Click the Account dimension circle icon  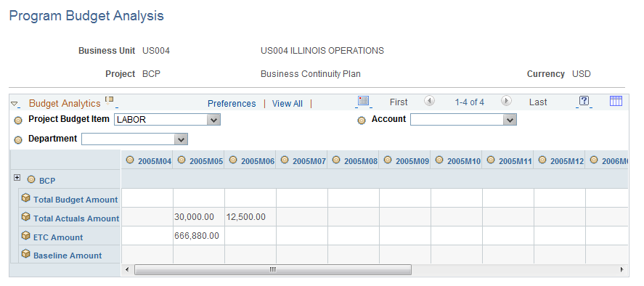[362, 120]
